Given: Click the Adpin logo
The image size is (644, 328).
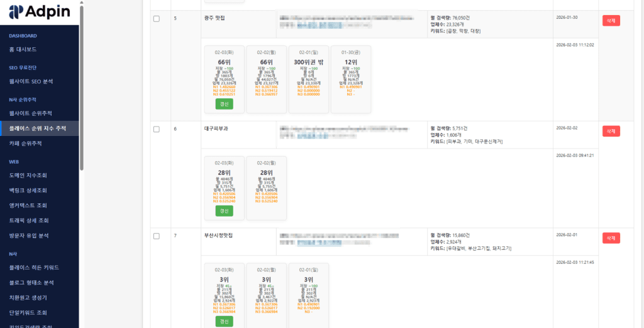Looking at the screenshot, I should coord(40,11).
